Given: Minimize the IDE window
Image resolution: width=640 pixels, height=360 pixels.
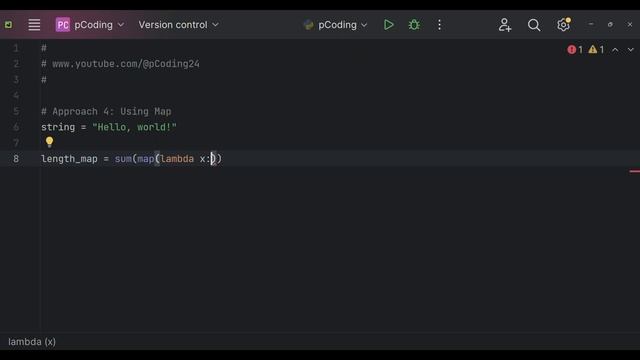Looking at the screenshot, I should [591, 24].
